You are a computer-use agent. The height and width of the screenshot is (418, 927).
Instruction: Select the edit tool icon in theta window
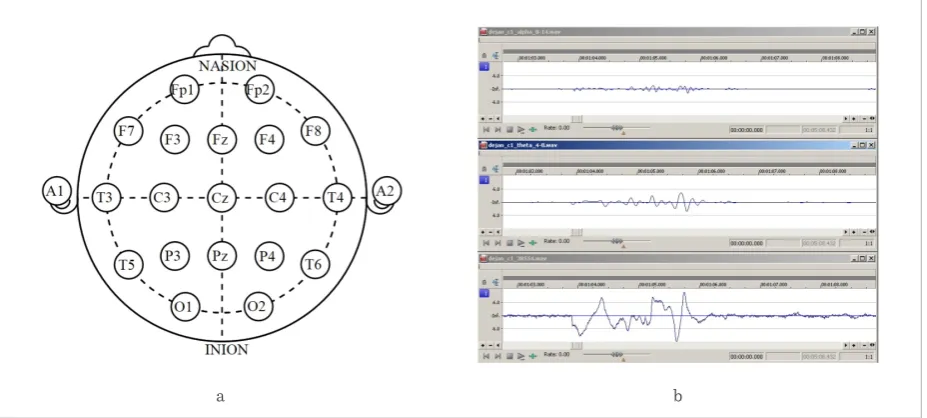[495, 169]
